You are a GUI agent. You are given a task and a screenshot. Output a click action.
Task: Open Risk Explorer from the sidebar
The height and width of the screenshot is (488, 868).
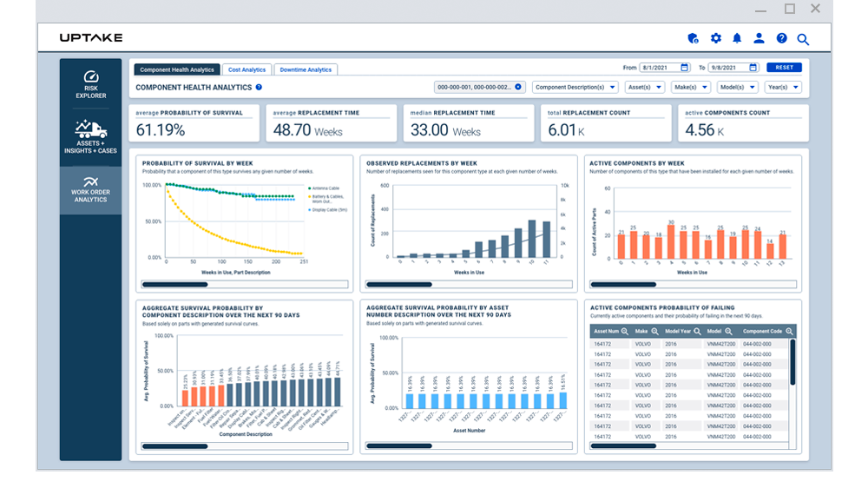tap(90, 84)
